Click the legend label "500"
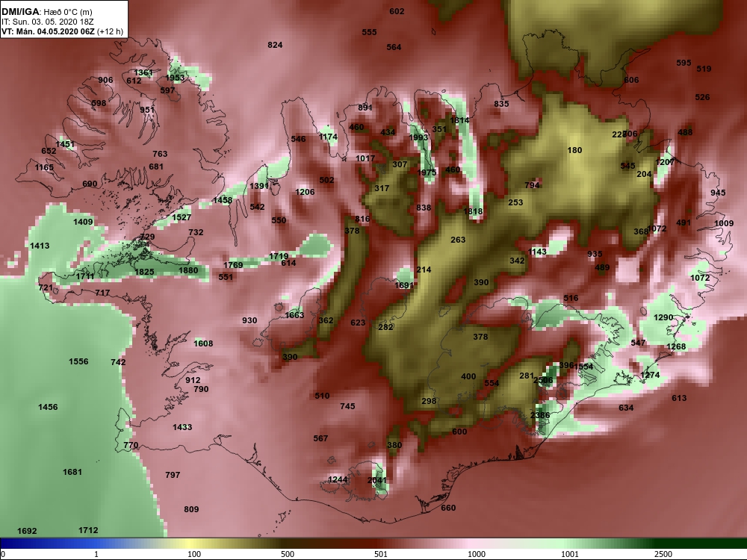Image resolution: width=747 pixels, height=560 pixels. (x=288, y=554)
